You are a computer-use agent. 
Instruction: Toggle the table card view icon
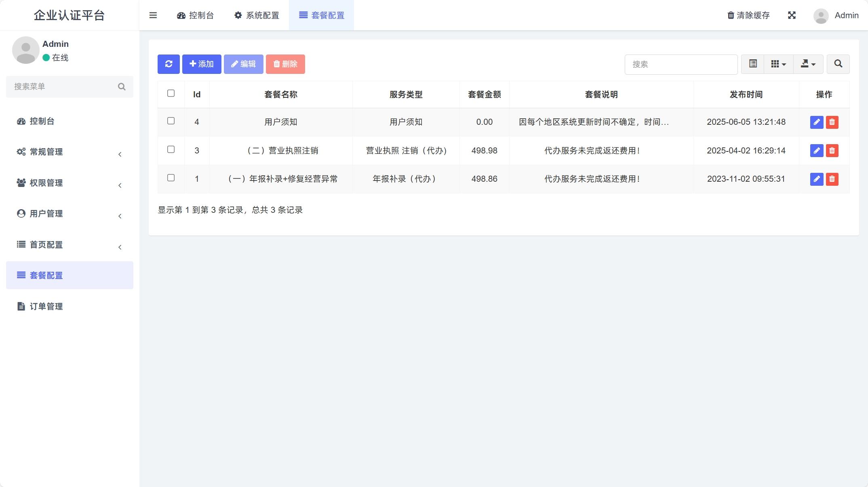point(752,64)
